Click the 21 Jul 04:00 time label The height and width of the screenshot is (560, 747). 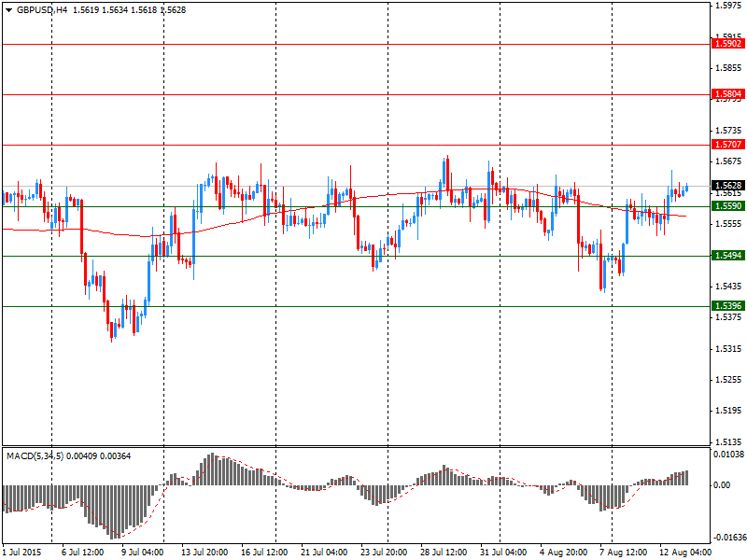[324, 553]
